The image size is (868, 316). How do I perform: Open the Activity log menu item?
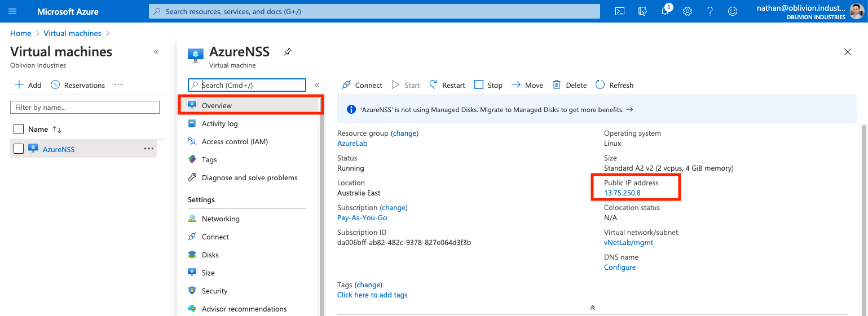219,123
